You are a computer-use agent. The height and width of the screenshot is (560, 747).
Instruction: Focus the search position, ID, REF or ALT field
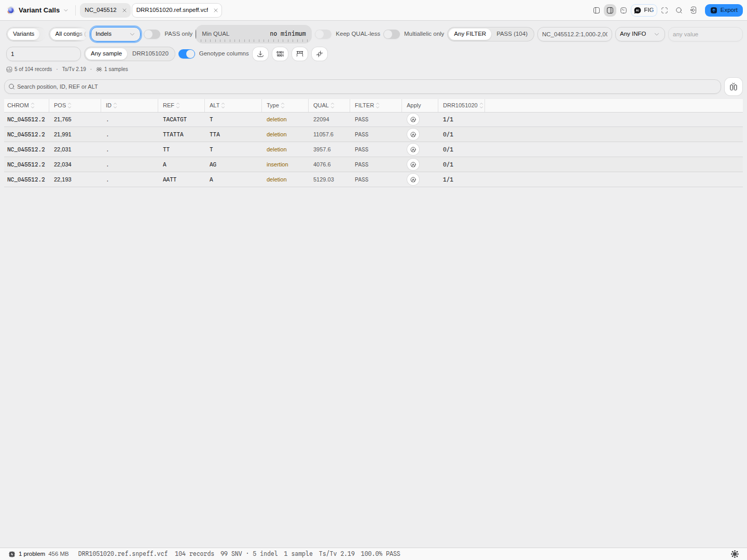click(x=363, y=87)
